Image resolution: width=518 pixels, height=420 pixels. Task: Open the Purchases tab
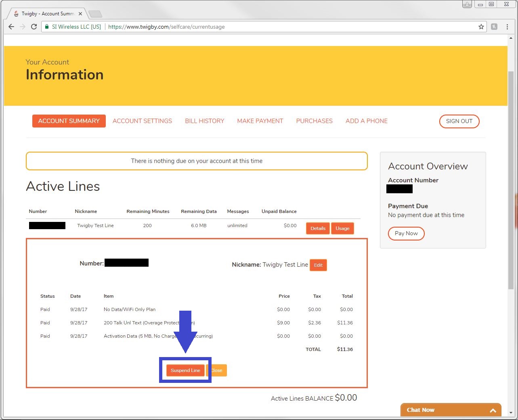click(x=314, y=121)
